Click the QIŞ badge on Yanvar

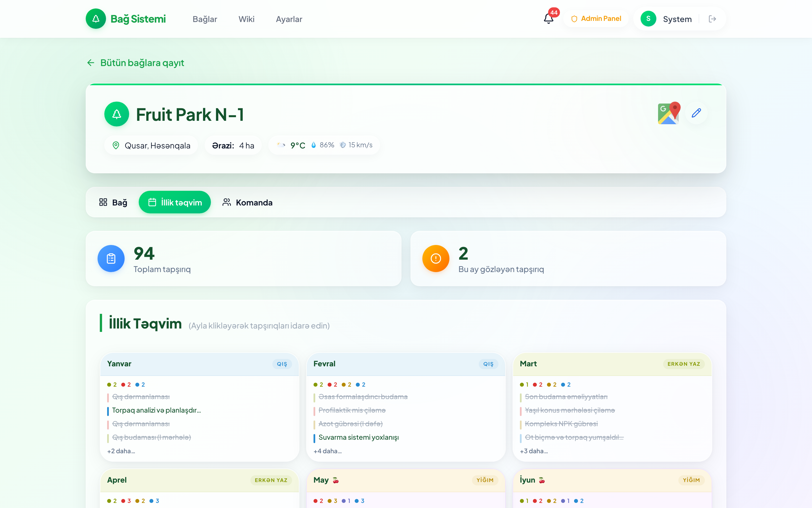(x=282, y=364)
